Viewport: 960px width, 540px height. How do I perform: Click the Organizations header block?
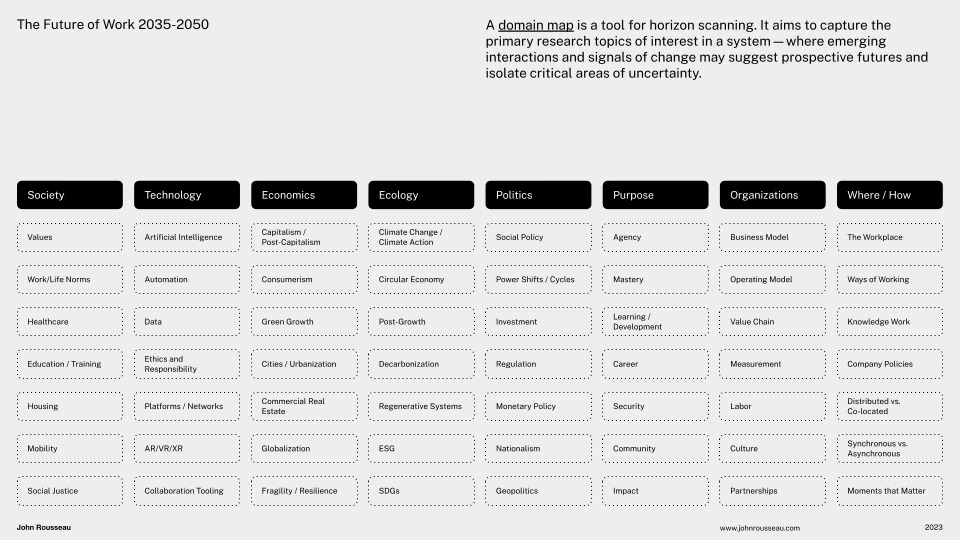coord(772,195)
